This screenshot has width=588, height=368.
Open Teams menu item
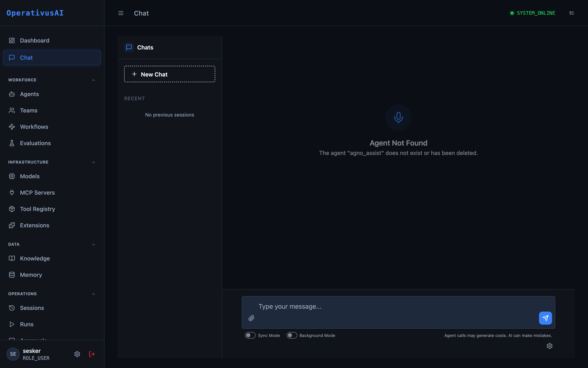[x=52, y=110]
